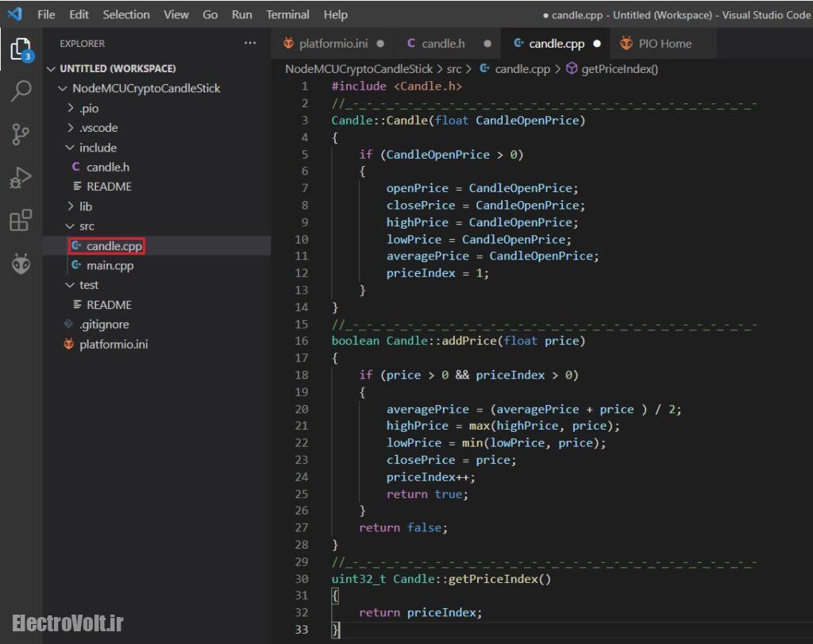The width and height of the screenshot is (813, 644).
Task: Open platformio.ini in the file tree
Action: [113, 345]
